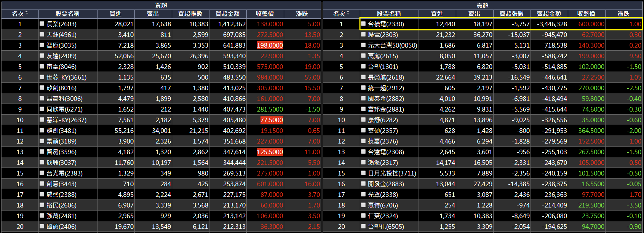Tick the box beside 創意(3443)
The width and height of the screenshot is (644, 233).
pyautogui.click(x=42, y=184)
